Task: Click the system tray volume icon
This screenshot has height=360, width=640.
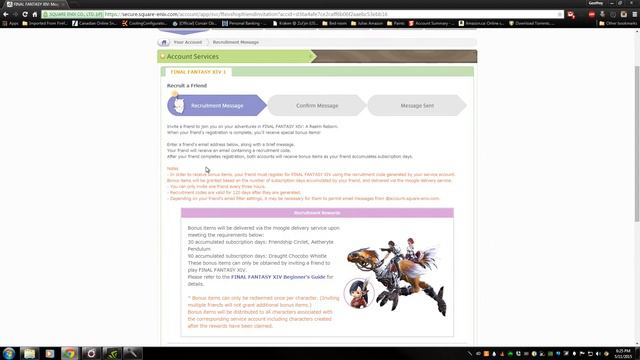Action: [x=598, y=354]
